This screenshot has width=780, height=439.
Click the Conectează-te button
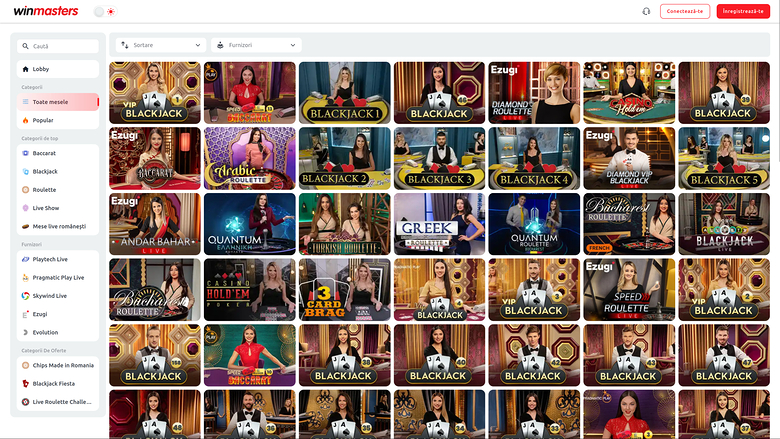(684, 11)
